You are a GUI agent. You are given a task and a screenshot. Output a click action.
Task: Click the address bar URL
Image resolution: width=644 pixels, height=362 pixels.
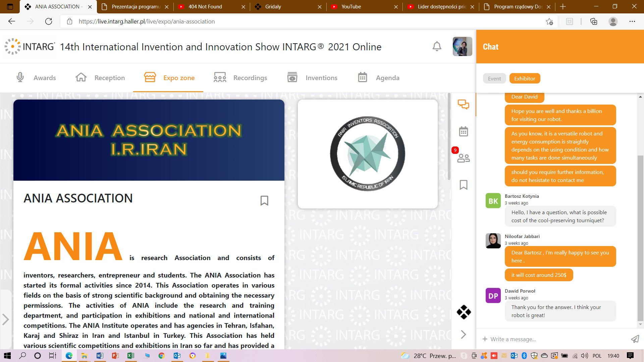pyautogui.click(x=147, y=21)
